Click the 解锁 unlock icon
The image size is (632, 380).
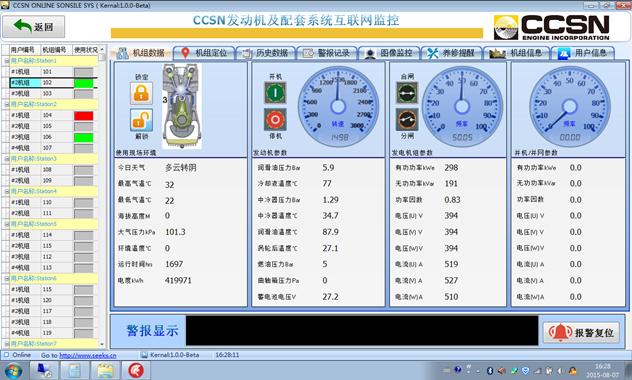pos(141,120)
